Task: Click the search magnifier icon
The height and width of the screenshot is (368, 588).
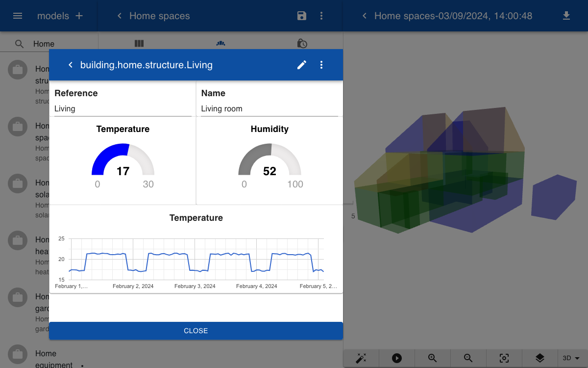Action: pyautogui.click(x=19, y=44)
